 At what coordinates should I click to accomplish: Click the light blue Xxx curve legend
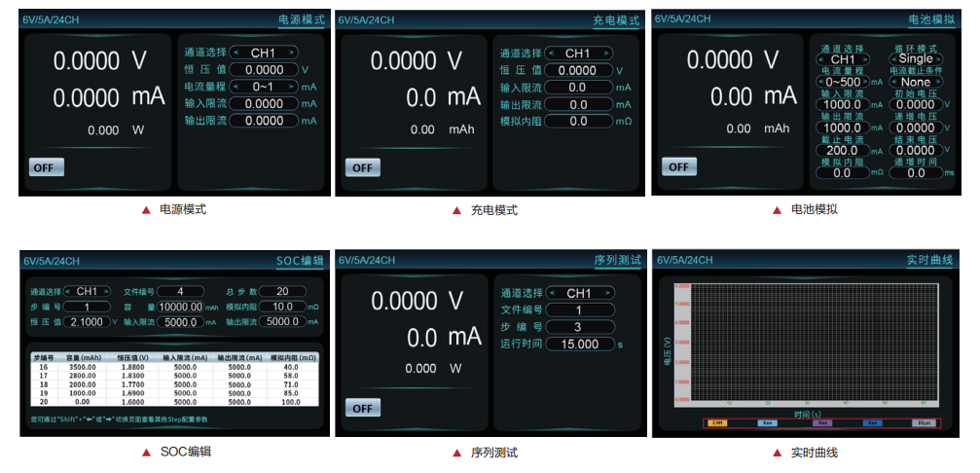coord(769,423)
